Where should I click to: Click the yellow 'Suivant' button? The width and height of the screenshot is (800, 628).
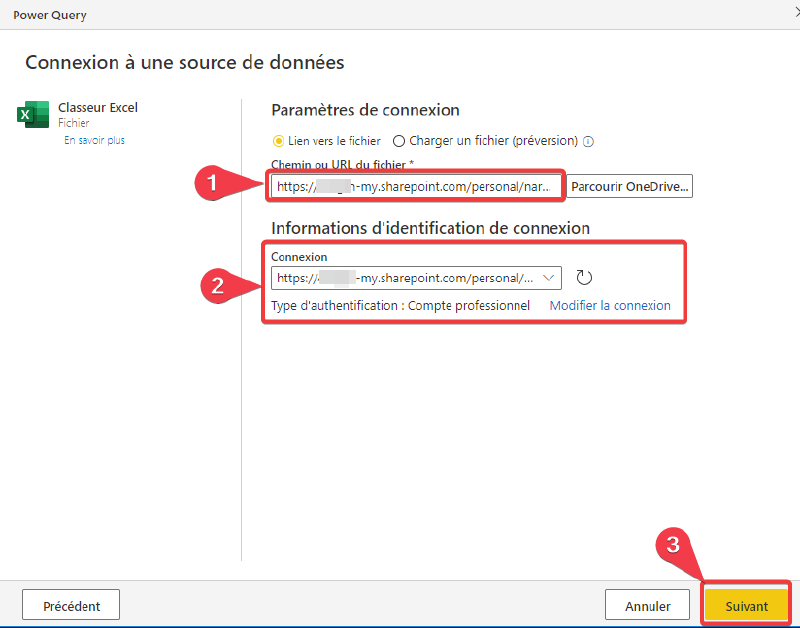tap(746, 606)
